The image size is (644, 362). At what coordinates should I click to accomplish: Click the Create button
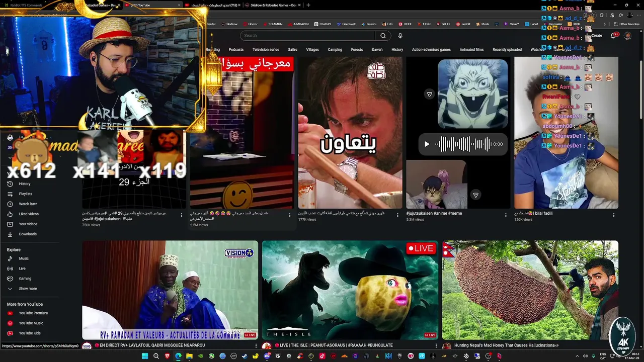[x=597, y=36]
